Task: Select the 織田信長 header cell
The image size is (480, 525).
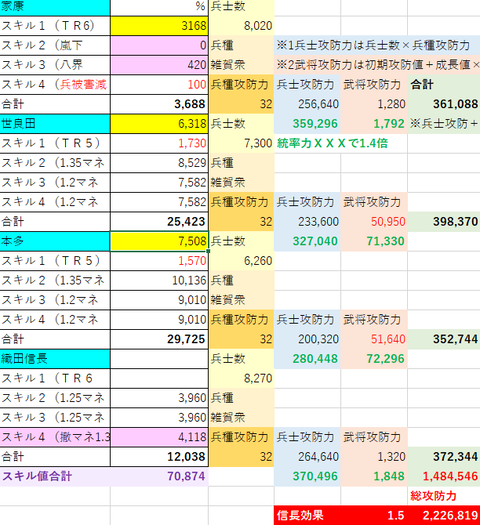Action: [55, 359]
